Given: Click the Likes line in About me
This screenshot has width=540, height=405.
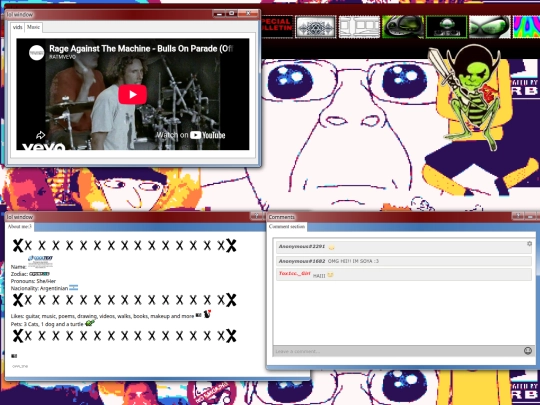Looking at the screenshot, I should (102, 316).
